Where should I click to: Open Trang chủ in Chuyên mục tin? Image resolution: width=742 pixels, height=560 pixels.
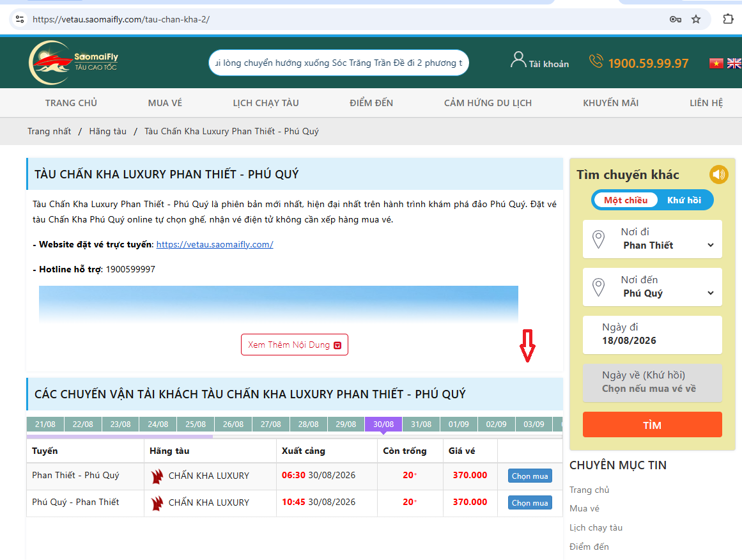[589, 490]
